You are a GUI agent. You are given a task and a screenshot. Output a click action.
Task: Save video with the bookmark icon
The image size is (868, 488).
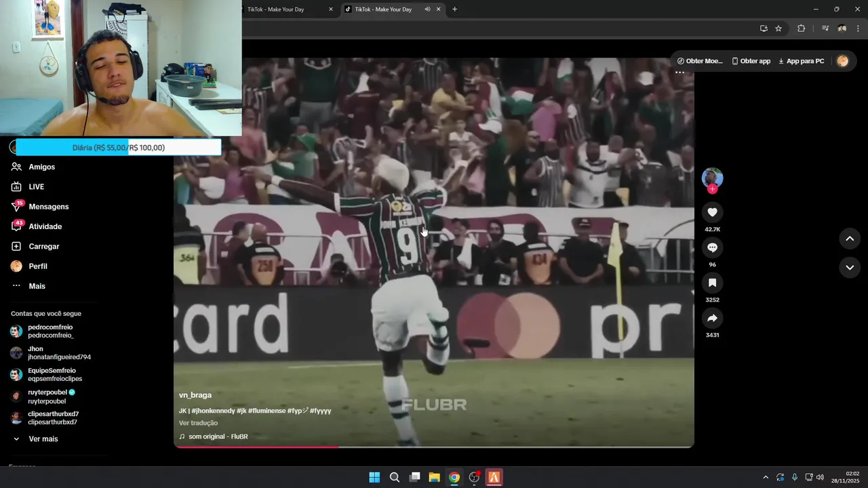(712, 283)
